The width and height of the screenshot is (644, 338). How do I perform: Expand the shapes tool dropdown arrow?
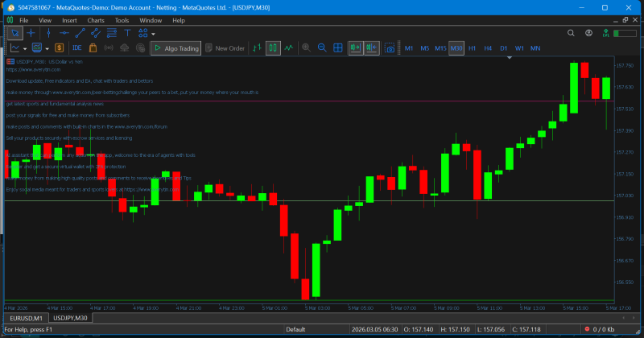tap(153, 34)
